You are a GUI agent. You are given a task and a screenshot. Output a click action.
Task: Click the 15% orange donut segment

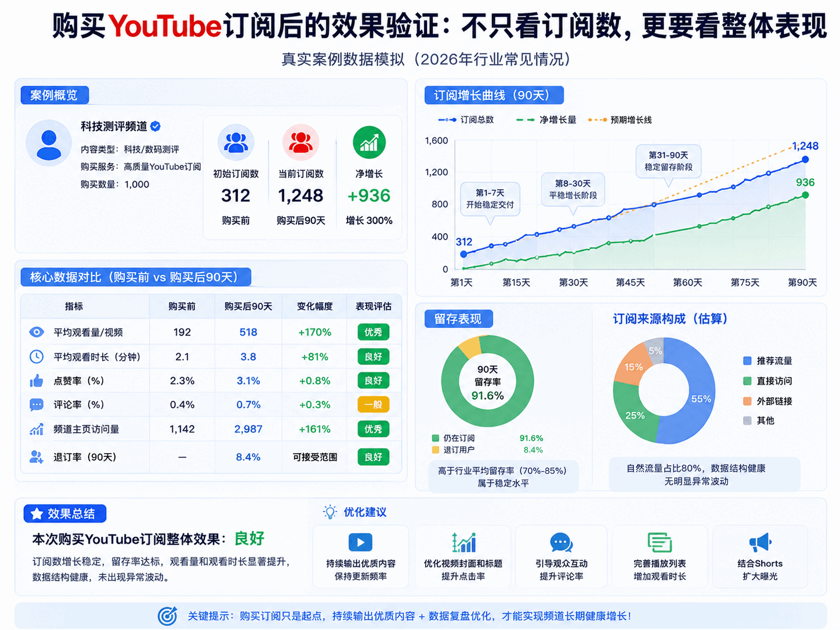[633, 367]
